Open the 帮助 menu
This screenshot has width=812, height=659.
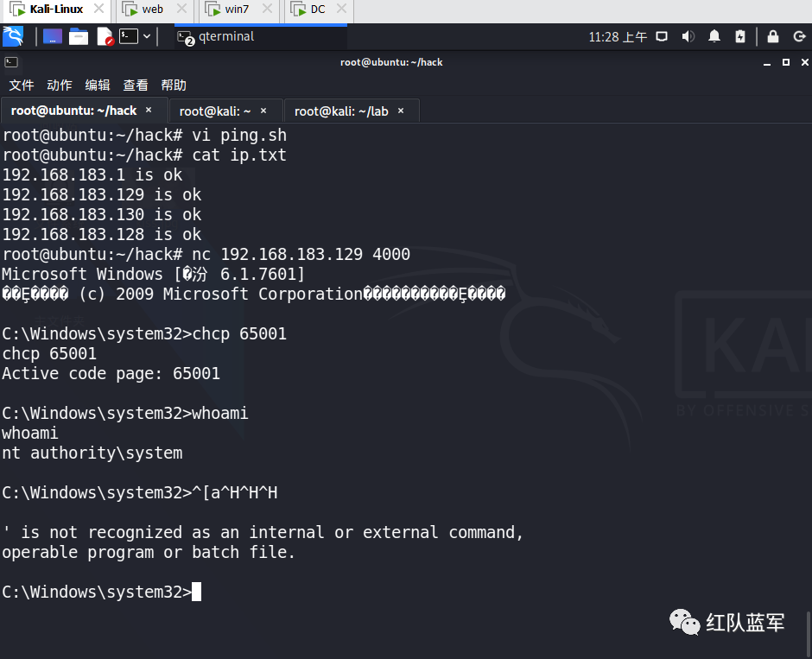(x=174, y=85)
